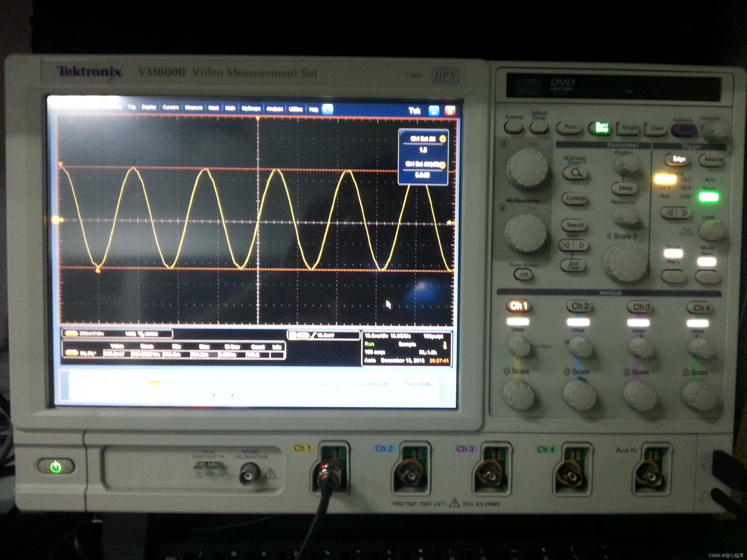This screenshot has width=747, height=560.
Task: Open the MyScope menu
Action: pos(251,108)
